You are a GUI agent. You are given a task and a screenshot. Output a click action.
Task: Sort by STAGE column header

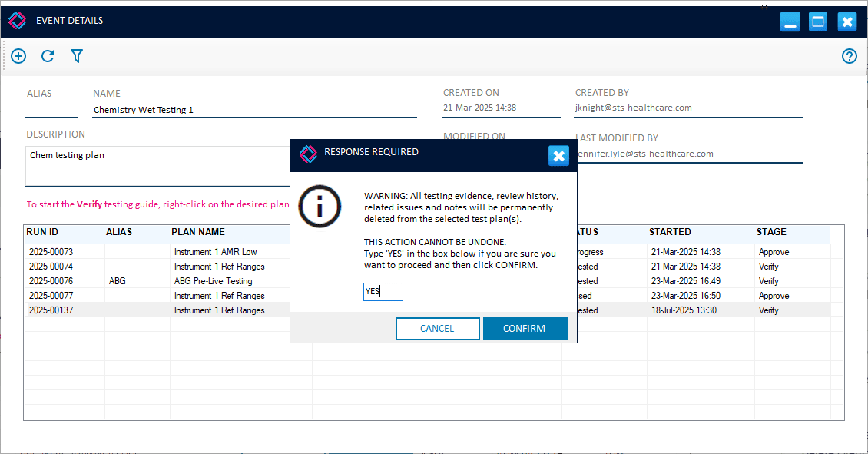pos(771,232)
